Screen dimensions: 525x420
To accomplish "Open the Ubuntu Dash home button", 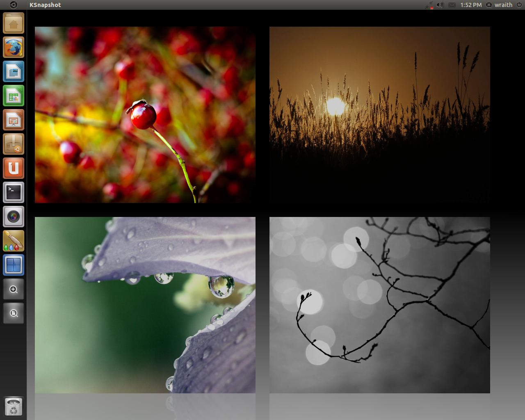I will pyautogui.click(x=13, y=5).
